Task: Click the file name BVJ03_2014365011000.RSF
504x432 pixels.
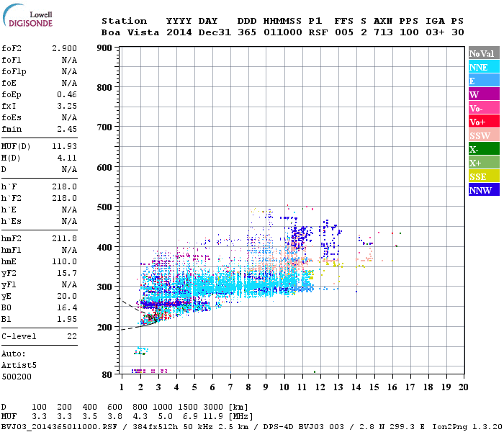Action: [x=59, y=427]
